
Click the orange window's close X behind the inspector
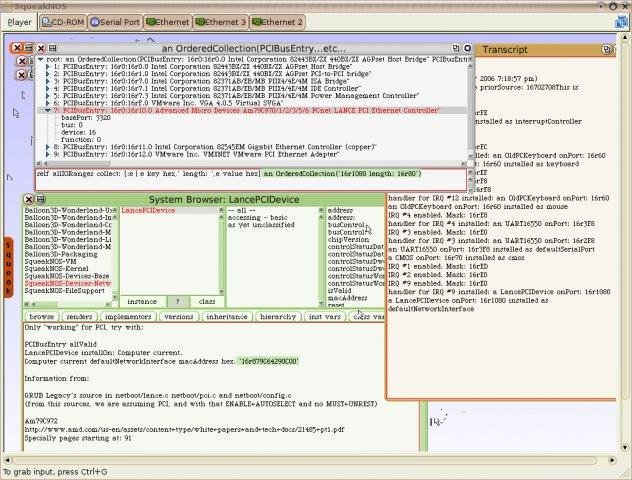[x=17, y=48]
